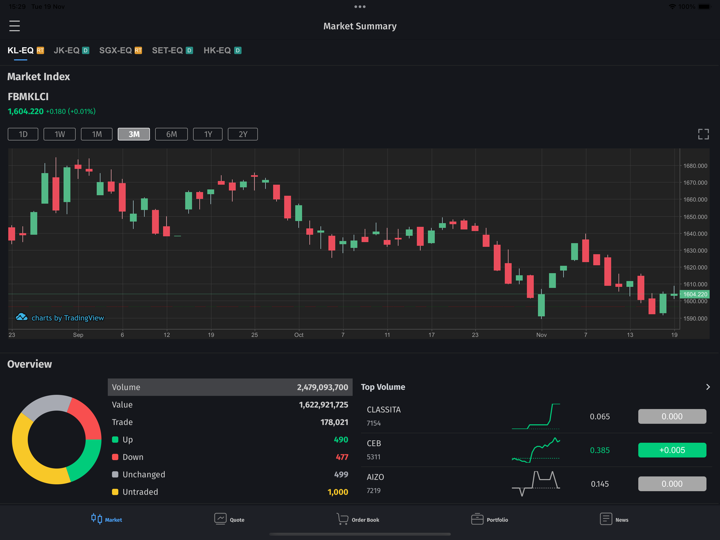Click the market overview donut chart
Screen dimensions: 720x540
point(56,440)
